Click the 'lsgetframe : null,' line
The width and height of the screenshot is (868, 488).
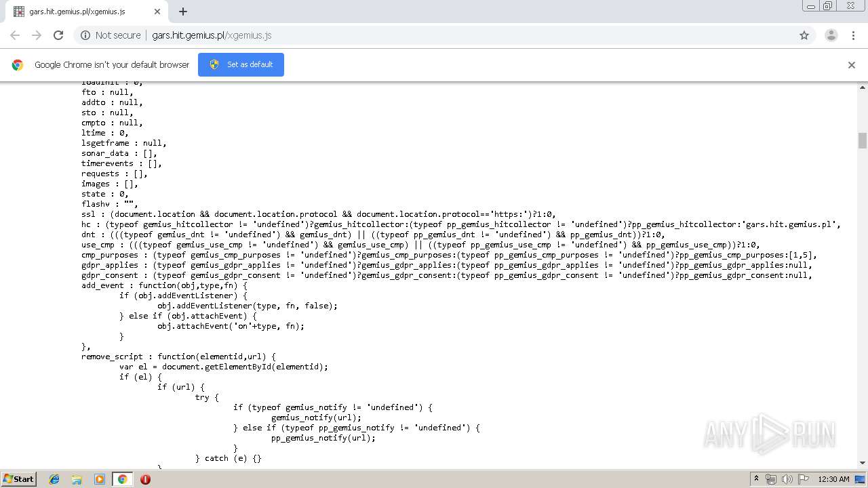tap(124, 143)
